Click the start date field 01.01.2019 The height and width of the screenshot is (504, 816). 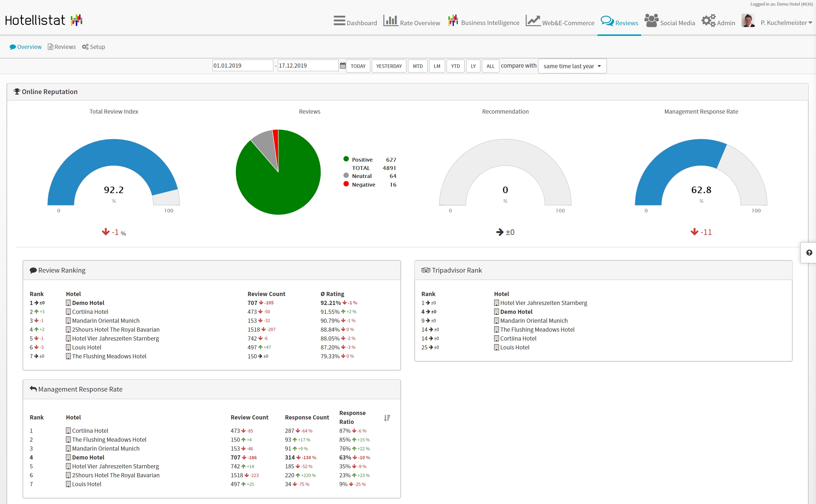243,66
